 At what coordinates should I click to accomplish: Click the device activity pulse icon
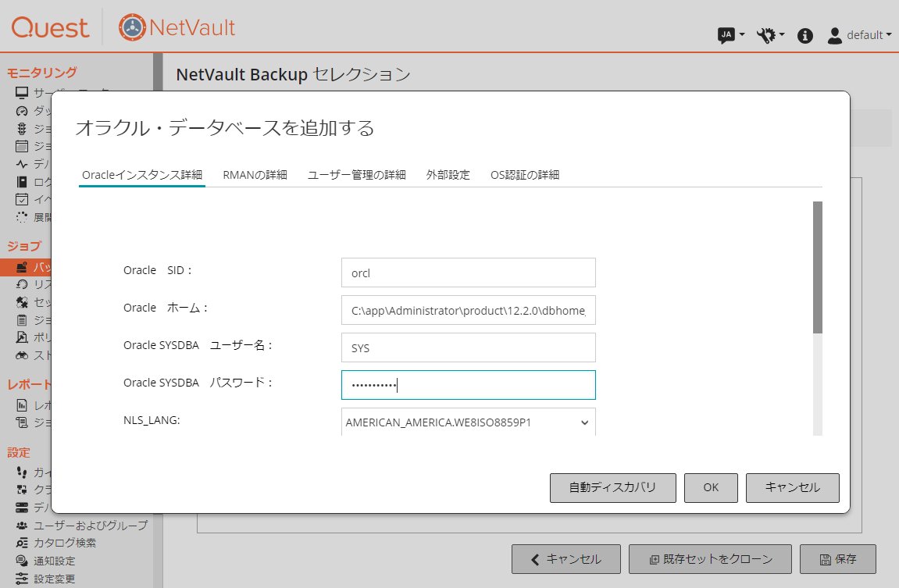coord(22,164)
